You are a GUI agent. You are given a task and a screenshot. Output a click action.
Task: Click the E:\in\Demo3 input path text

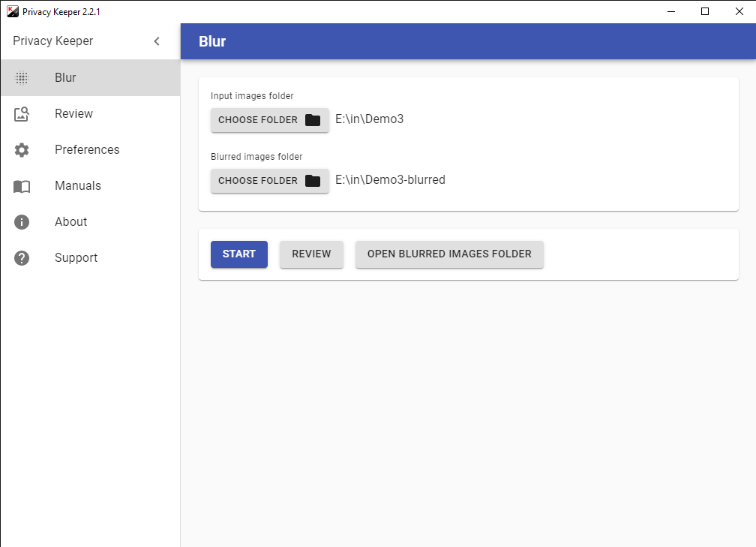369,119
